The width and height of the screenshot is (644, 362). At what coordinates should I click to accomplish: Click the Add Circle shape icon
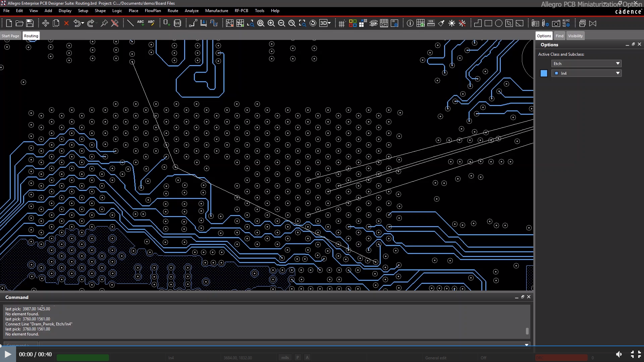click(x=499, y=23)
